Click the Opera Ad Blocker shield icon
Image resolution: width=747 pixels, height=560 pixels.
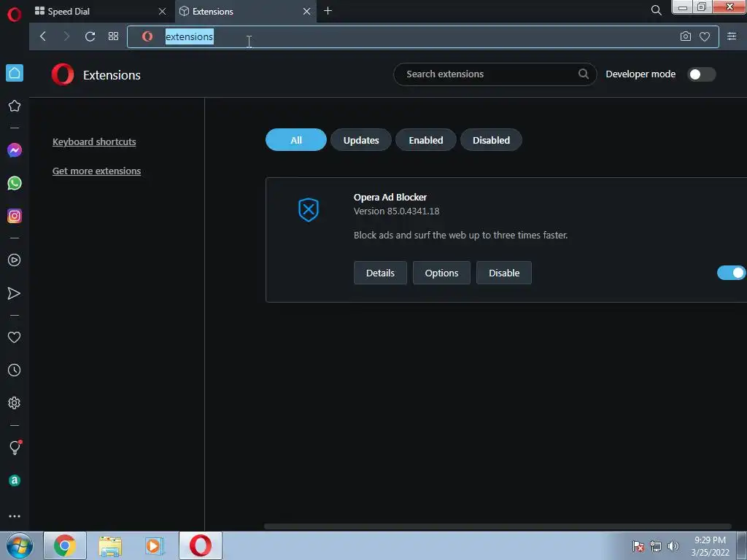309,210
